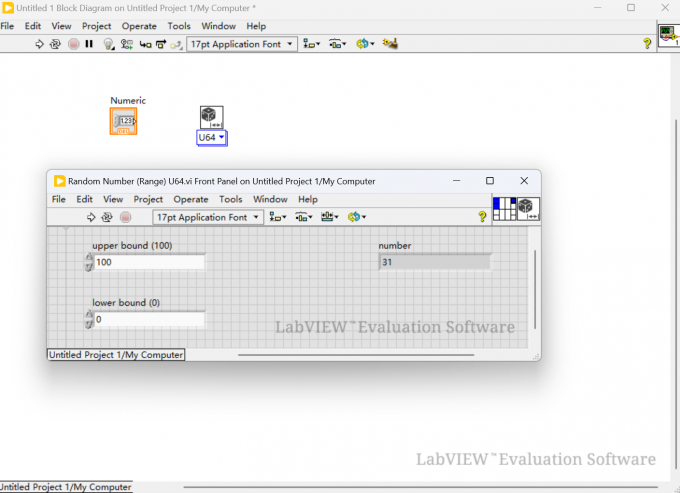Click the front panel horizontal scrollbar
680x493 pixels.
click(356, 355)
